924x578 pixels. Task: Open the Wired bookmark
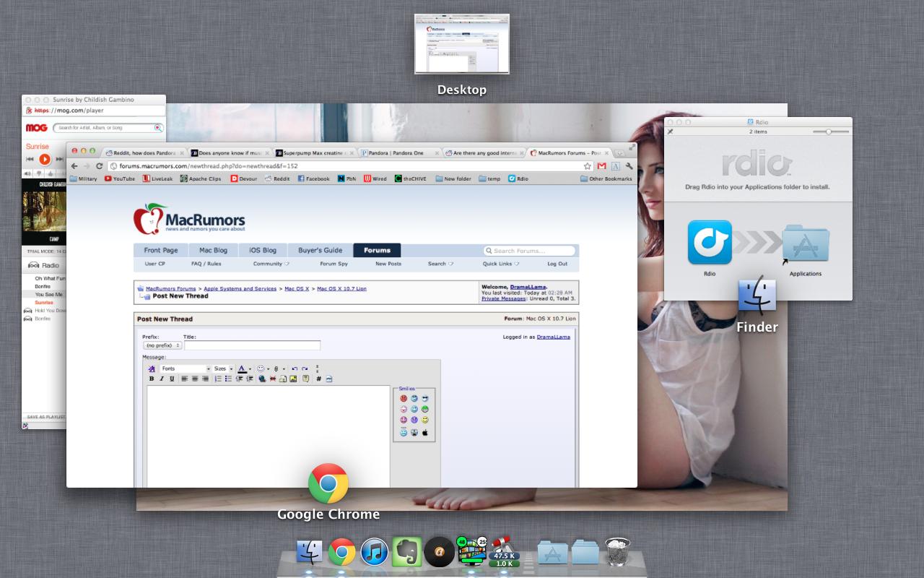pyautogui.click(x=375, y=178)
